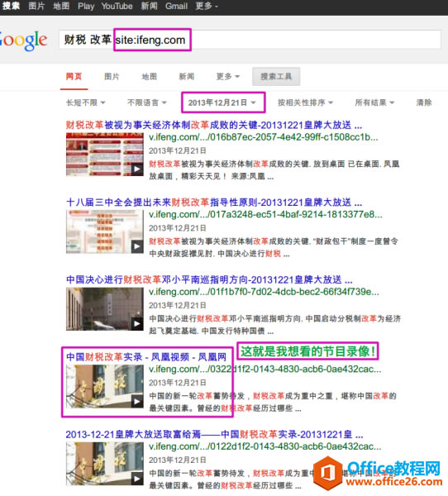Click 地图 in the top black bar
Screen dimensions: 448x496
tap(61, 6)
